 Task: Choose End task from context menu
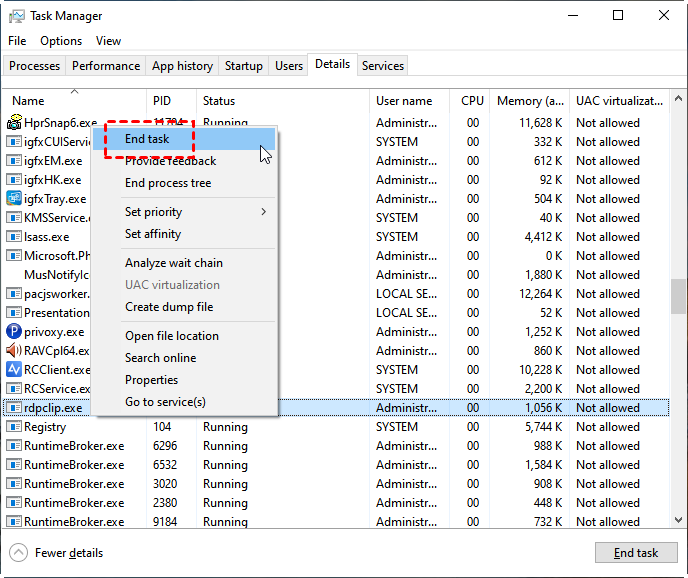pos(147,139)
